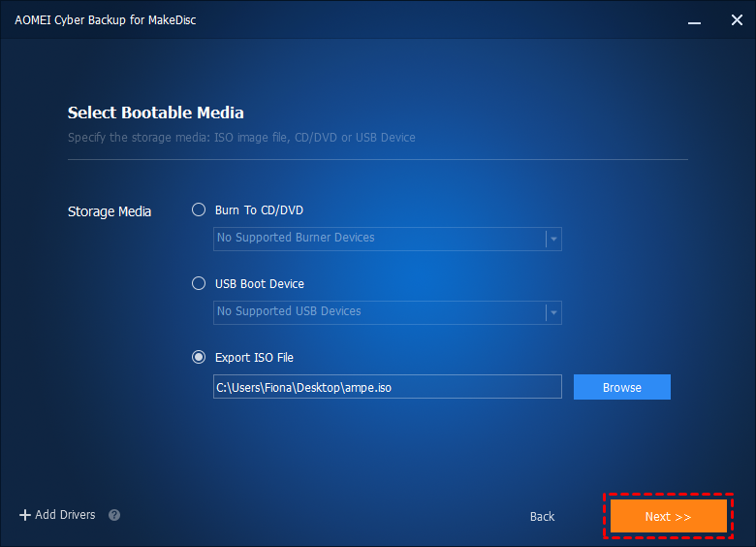Viewport: 756px width, 547px height.
Task: Click the plus icon beside Add Drivers
Action: tap(24, 515)
